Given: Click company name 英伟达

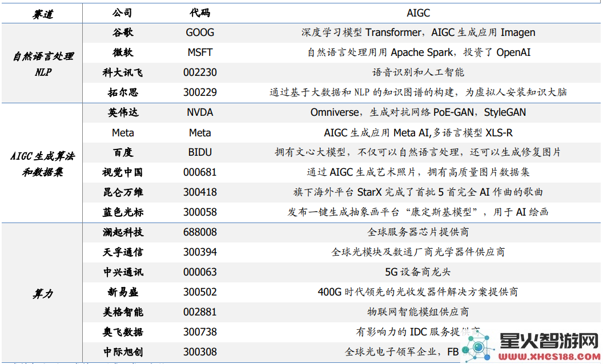Looking at the screenshot, I should (x=123, y=112).
